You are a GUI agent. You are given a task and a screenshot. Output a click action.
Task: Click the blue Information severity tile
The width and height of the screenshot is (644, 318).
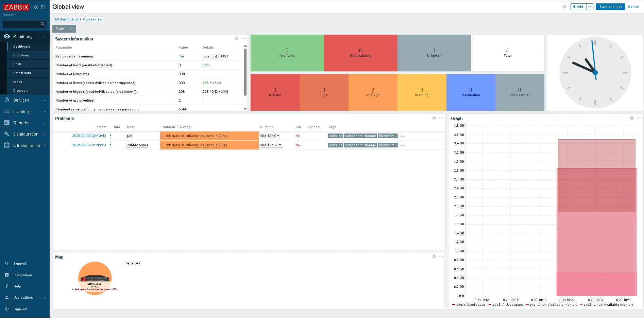click(x=471, y=92)
